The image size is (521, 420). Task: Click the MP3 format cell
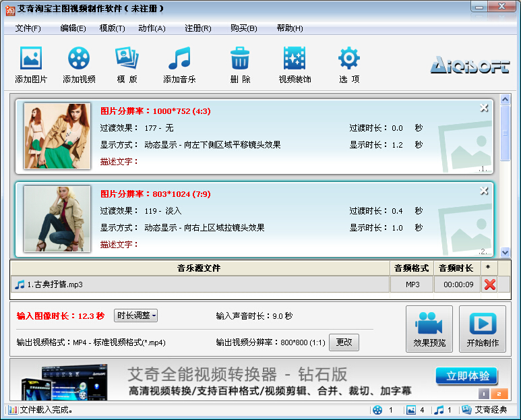[412, 284]
